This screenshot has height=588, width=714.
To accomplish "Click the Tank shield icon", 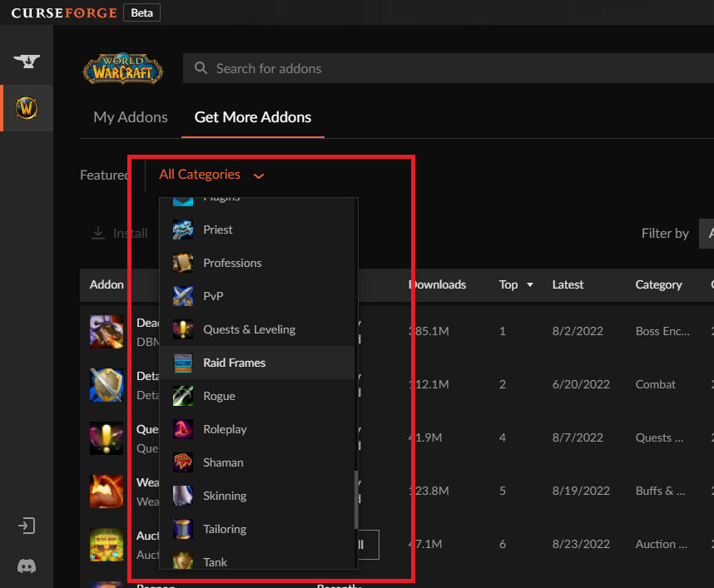I will [183, 561].
